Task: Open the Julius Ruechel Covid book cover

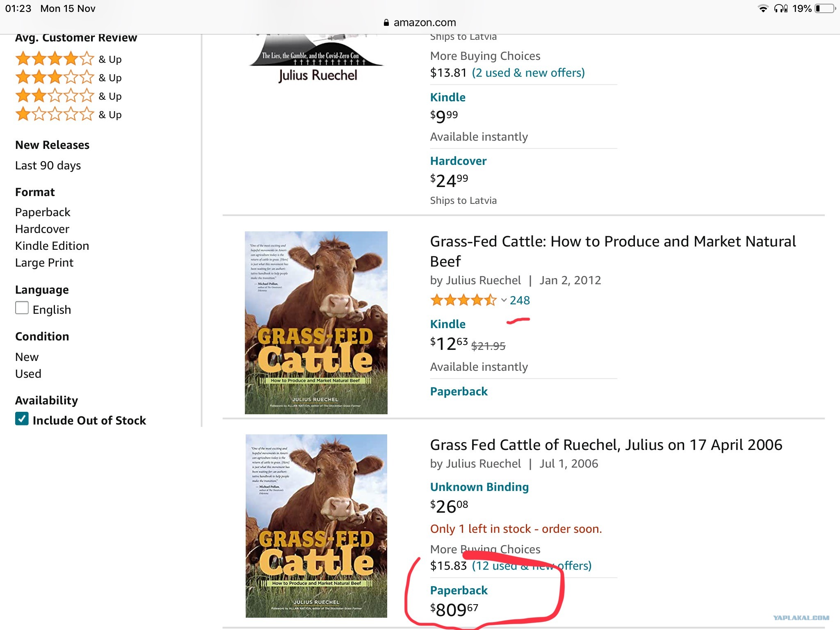Action: click(x=316, y=59)
